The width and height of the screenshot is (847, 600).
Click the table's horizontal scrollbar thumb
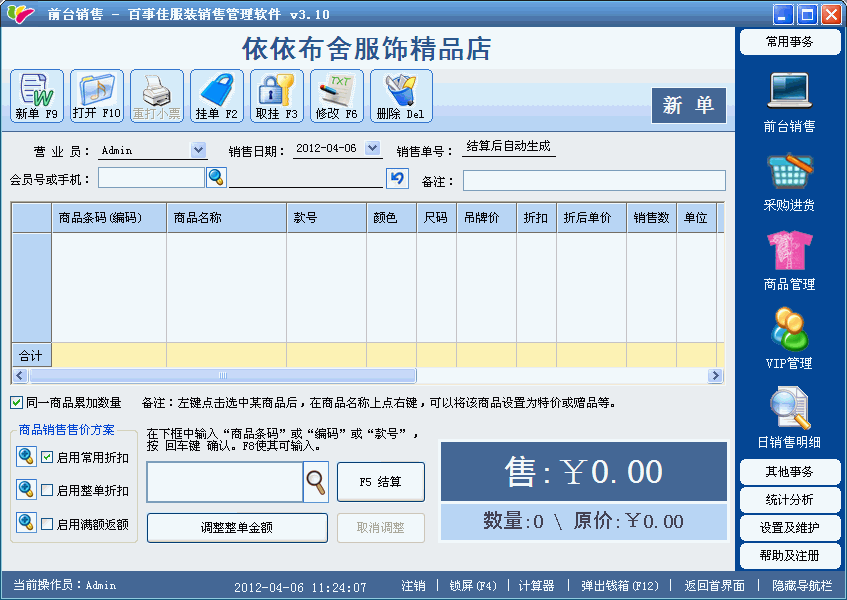point(223,375)
